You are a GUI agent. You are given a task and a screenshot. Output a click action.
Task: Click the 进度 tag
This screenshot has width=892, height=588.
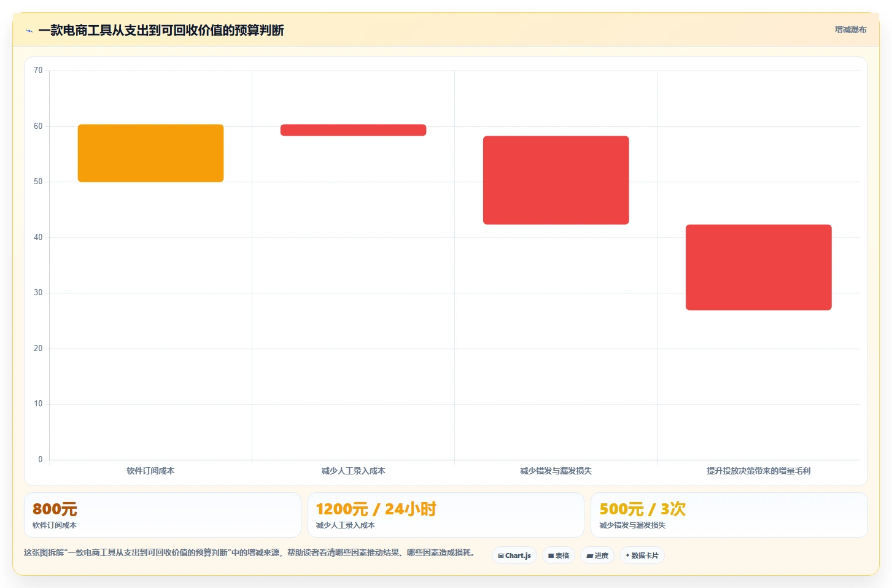coord(597,555)
